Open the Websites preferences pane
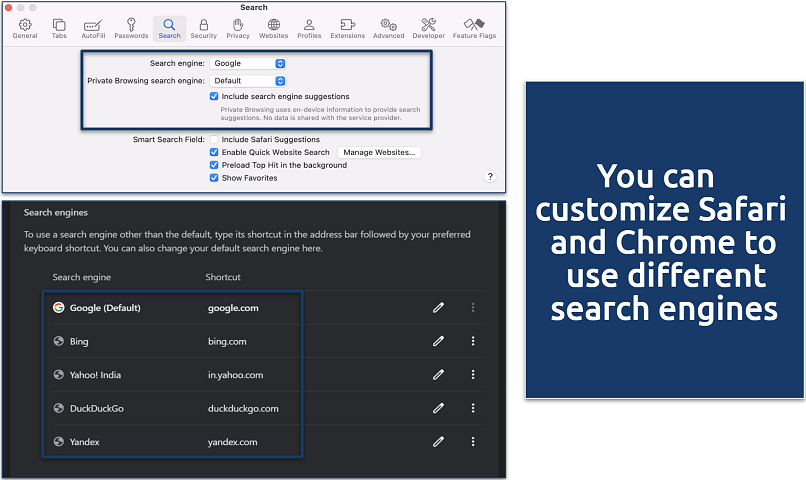806x480 pixels. pos(273,29)
